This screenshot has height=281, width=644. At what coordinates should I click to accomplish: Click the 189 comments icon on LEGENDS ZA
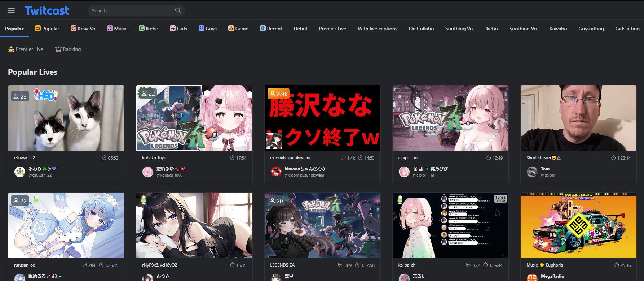coord(340,265)
